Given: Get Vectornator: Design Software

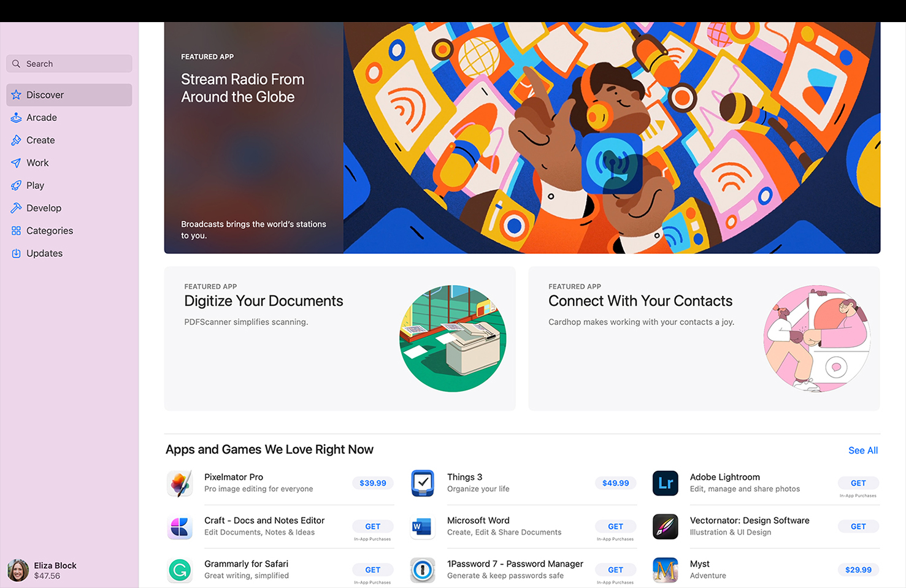Looking at the screenshot, I should point(858,527).
